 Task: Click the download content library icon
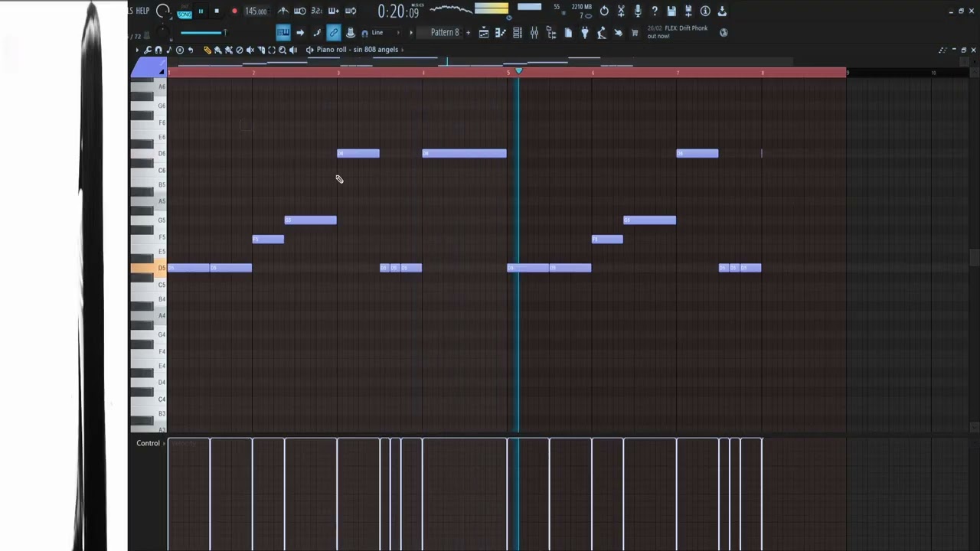pyautogui.click(x=722, y=11)
